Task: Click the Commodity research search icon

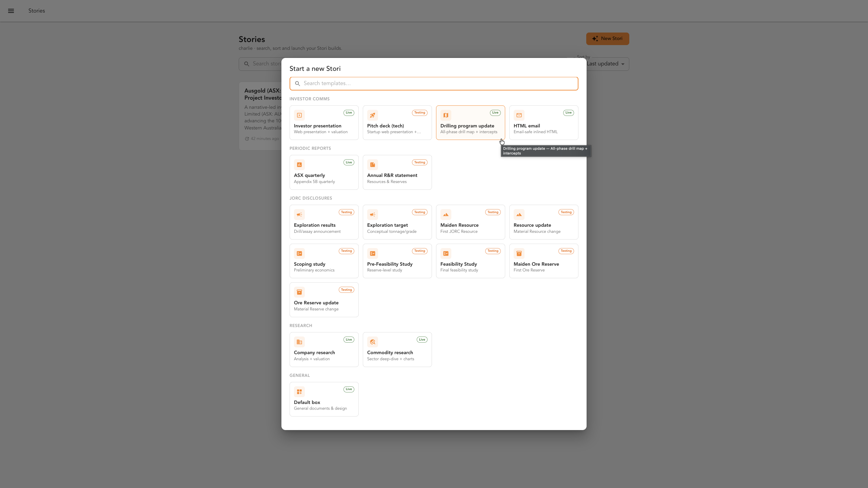Action: point(373,342)
